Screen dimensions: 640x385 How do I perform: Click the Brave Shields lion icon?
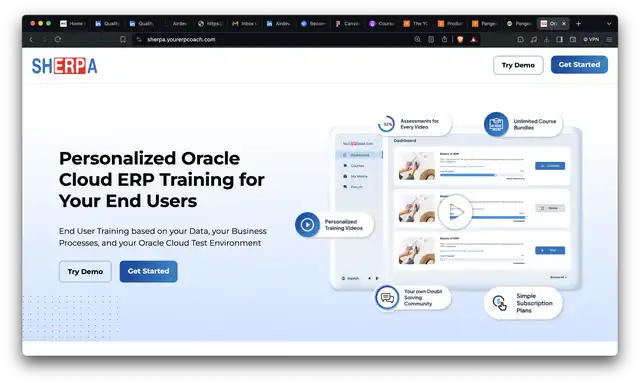coord(460,40)
